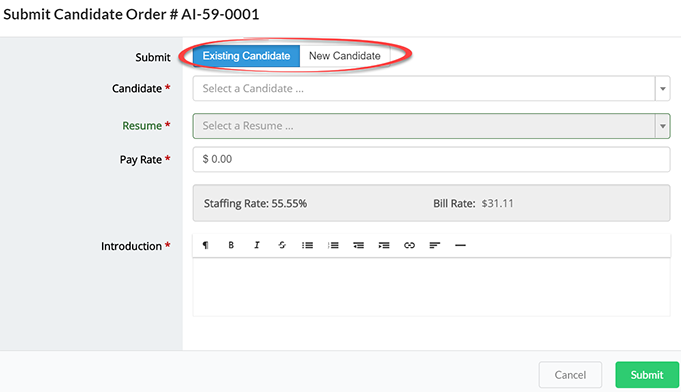Click the green Submit button

click(647, 375)
